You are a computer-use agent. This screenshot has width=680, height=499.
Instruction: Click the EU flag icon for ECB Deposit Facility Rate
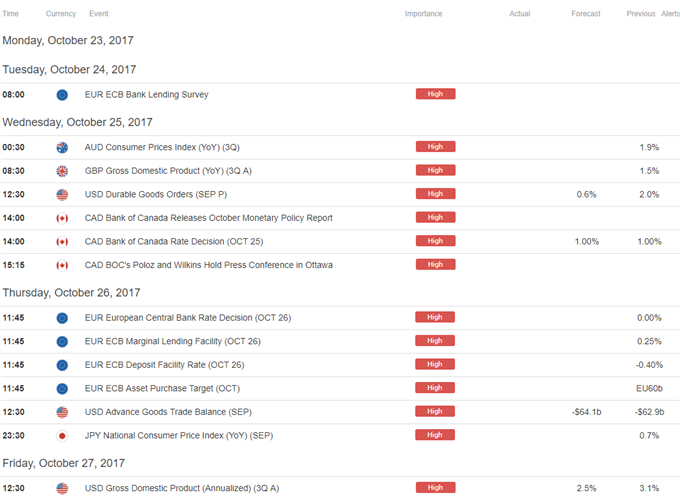tap(62, 365)
